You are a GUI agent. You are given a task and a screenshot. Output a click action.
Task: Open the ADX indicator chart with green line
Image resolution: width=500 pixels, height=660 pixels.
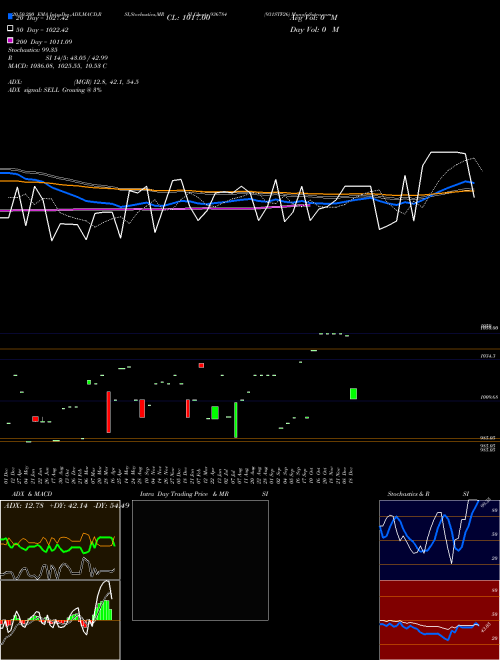click(x=60, y=540)
